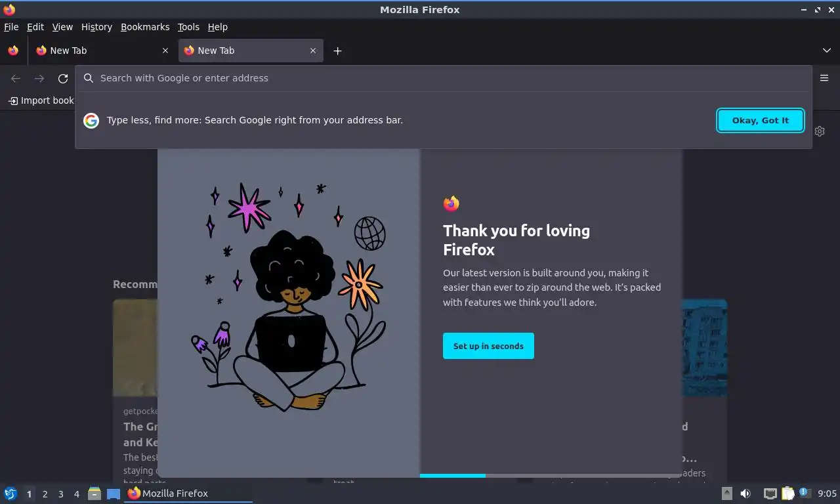
Task: Close the first New Tab
Action: [165, 51]
